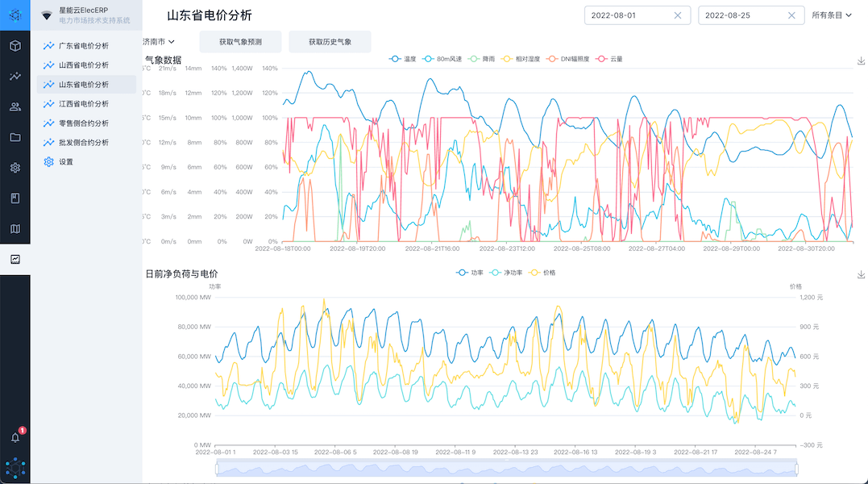The width and height of the screenshot is (868, 484).
Task: Toggle the DNI辐照度 series in the legend
Action: click(x=567, y=59)
